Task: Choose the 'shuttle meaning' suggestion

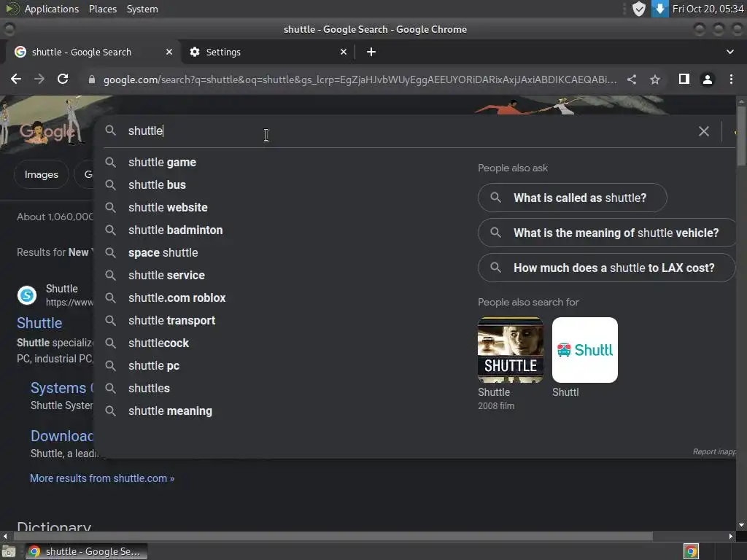Action: tap(170, 411)
